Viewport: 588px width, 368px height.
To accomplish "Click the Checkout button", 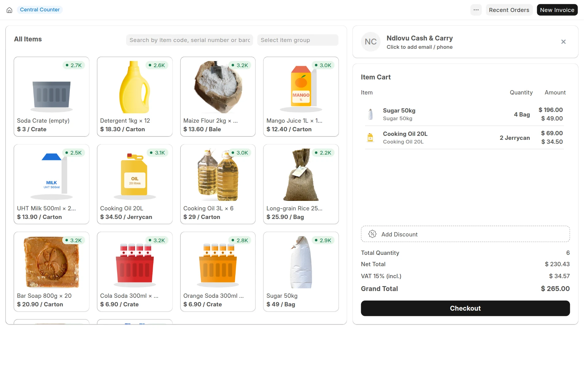I will (x=465, y=308).
